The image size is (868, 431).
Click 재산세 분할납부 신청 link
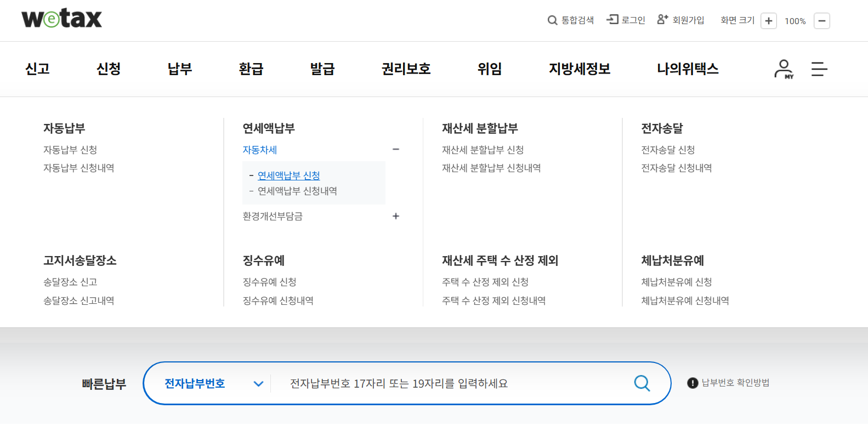483,150
